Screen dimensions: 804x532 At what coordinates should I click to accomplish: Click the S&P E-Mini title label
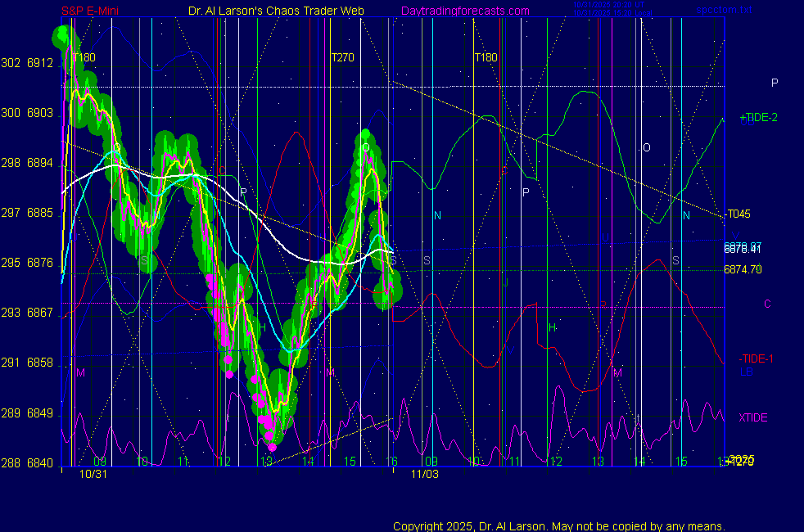tap(92, 11)
